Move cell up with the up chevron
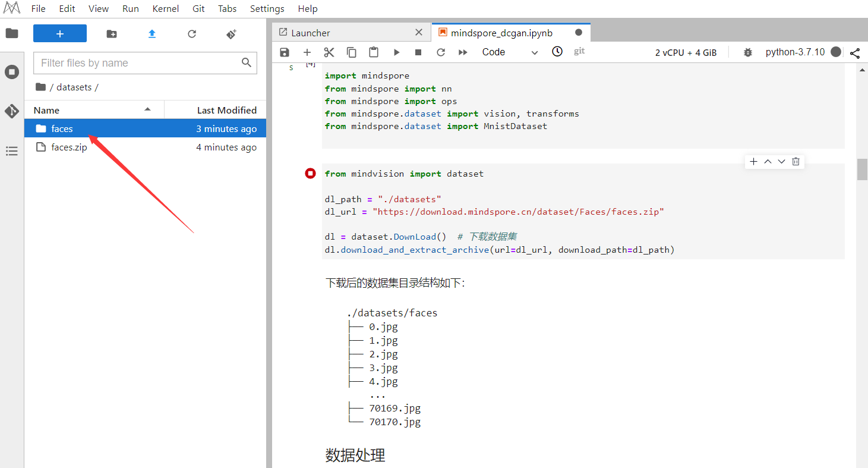Image resolution: width=868 pixels, height=468 pixels. tap(768, 162)
